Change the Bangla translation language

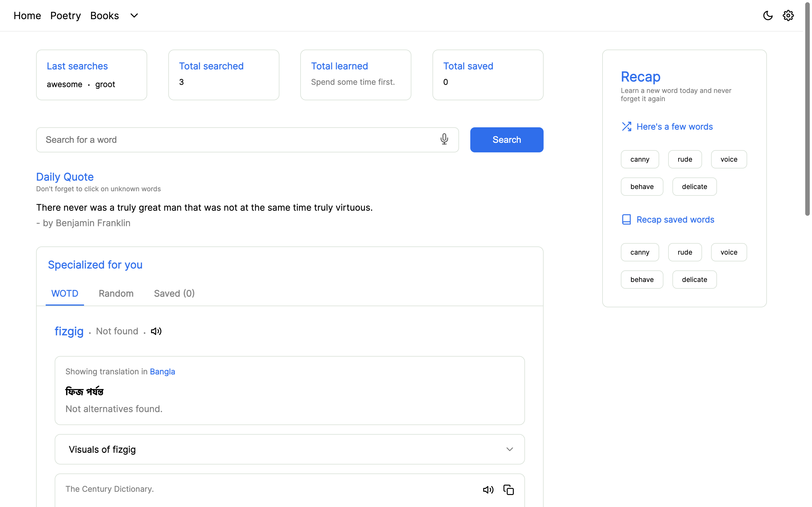point(162,371)
